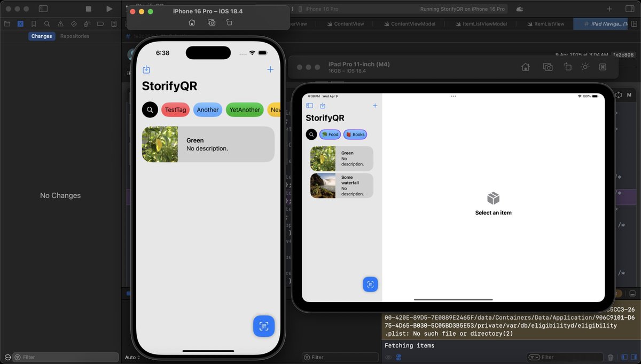Click the Xcode Run play button

pos(109,9)
